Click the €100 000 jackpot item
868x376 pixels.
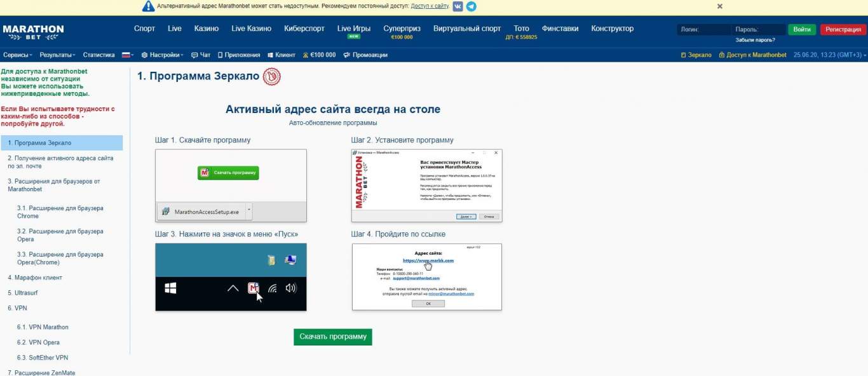pos(319,55)
